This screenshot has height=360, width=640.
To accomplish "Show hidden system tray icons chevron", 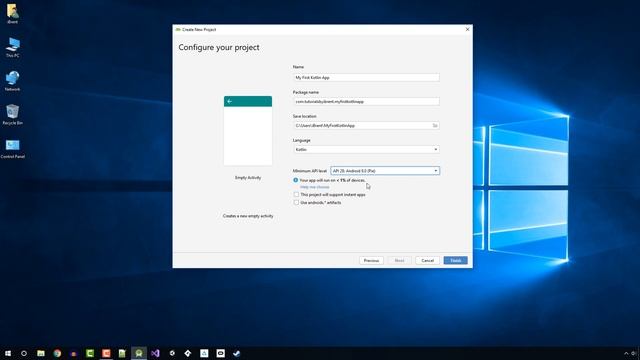I will (x=626, y=353).
